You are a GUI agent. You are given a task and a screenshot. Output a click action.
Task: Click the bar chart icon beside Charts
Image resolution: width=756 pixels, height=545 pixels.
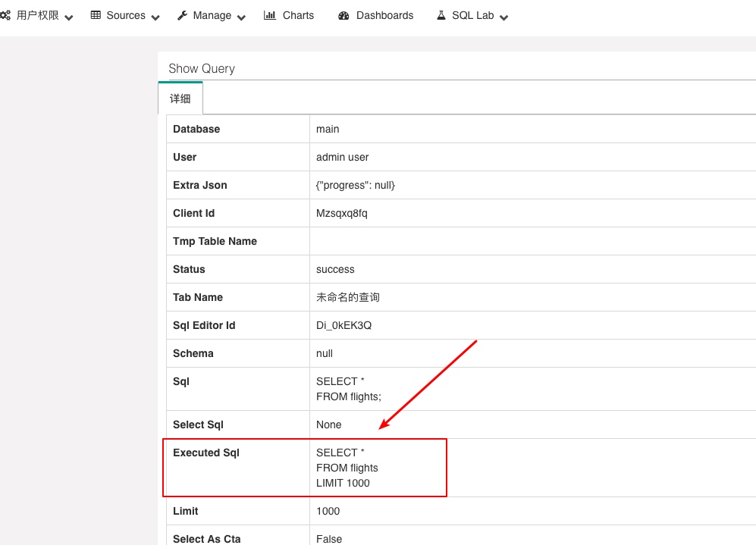270,15
